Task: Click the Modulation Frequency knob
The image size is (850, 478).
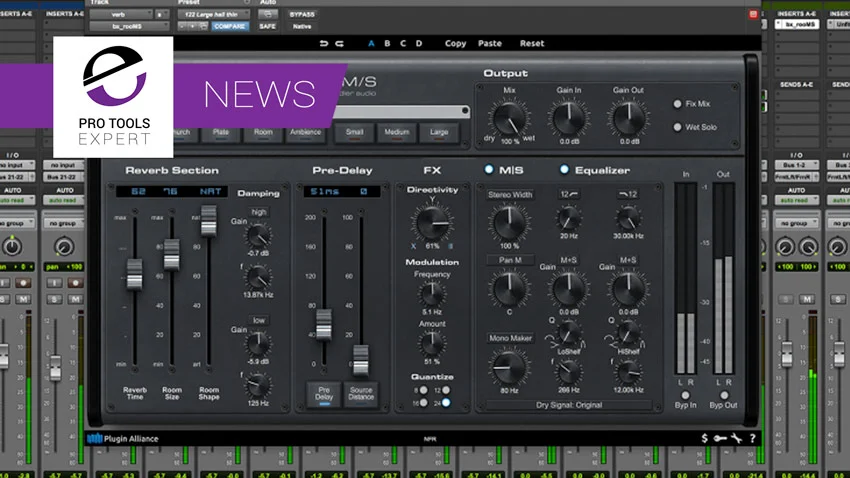Action: click(432, 295)
